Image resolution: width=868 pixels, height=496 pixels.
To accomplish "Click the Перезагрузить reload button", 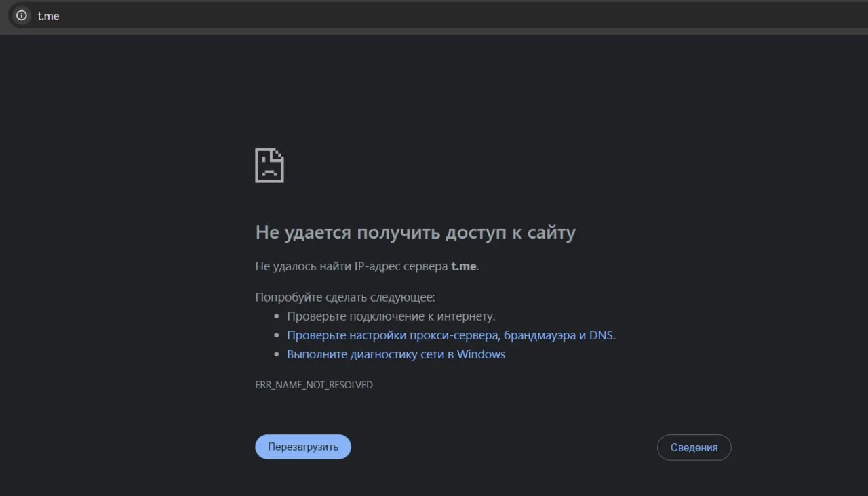I will pos(303,447).
